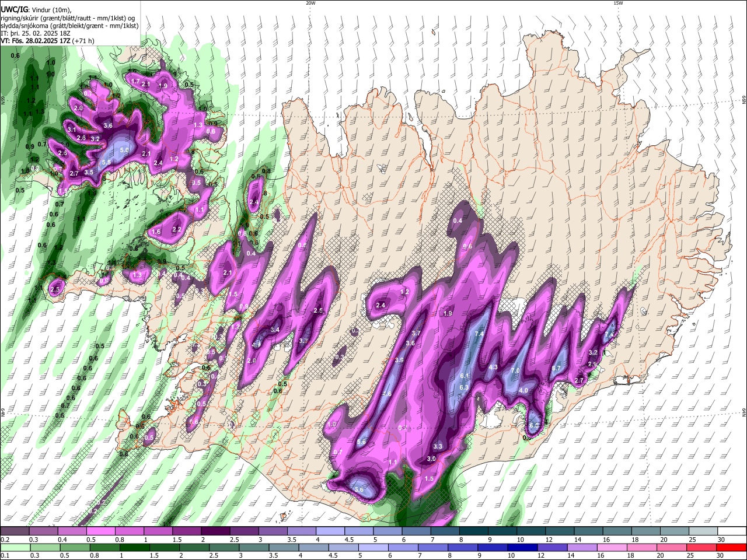Click the 'rigning/skúrir' legend description line
The image size is (747, 560).
69,17
